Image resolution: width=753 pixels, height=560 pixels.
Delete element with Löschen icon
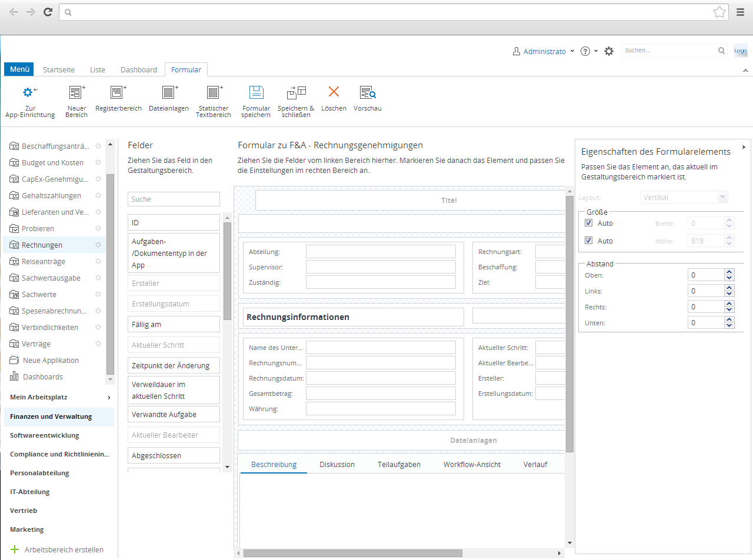(334, 92)
